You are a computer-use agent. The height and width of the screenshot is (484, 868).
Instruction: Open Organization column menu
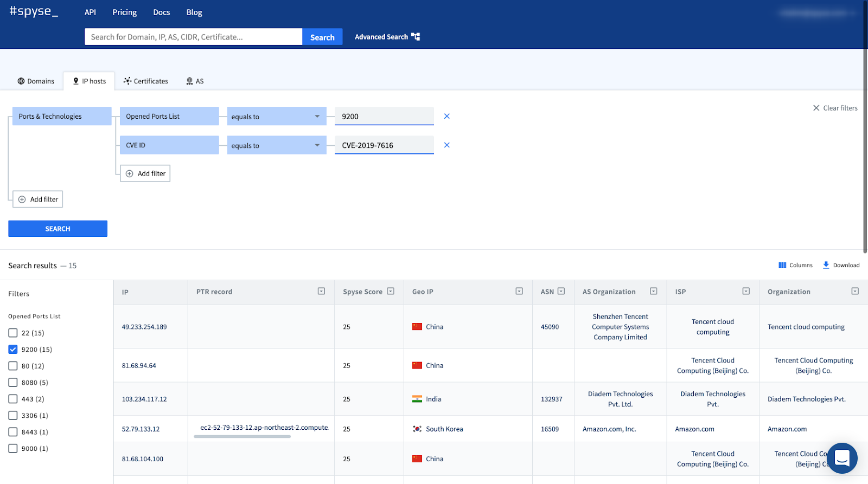tap(855, 292)
